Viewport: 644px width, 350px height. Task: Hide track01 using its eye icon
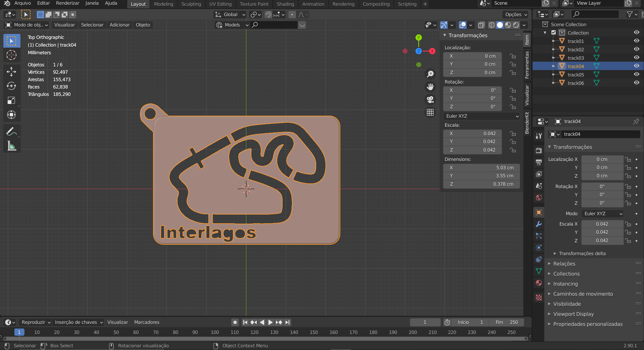pyautogui.click(x=636, y=41)
